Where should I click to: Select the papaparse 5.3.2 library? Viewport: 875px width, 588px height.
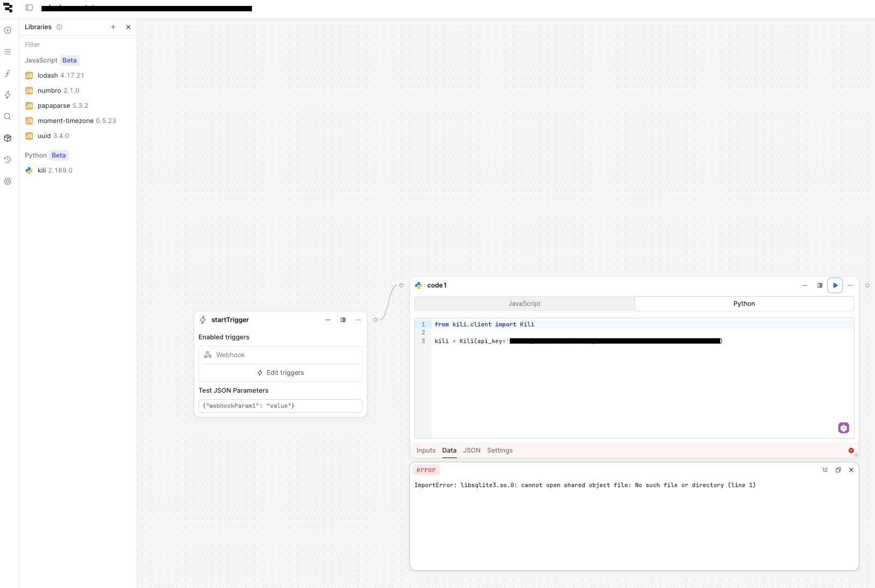click(x=78, y=106)
